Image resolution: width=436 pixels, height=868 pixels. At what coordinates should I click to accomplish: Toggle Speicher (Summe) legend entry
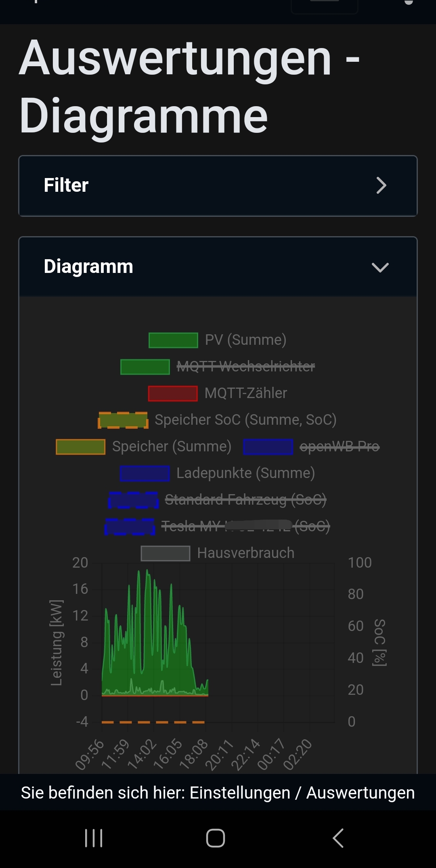(172, 447)
